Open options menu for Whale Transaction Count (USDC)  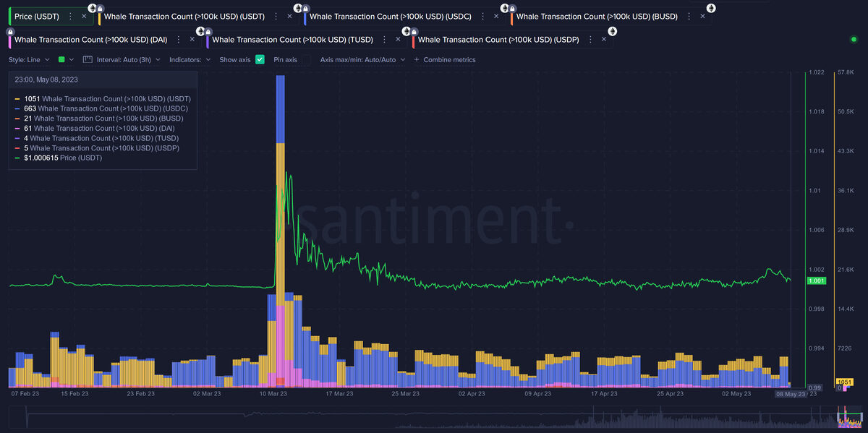coord(482,15)
